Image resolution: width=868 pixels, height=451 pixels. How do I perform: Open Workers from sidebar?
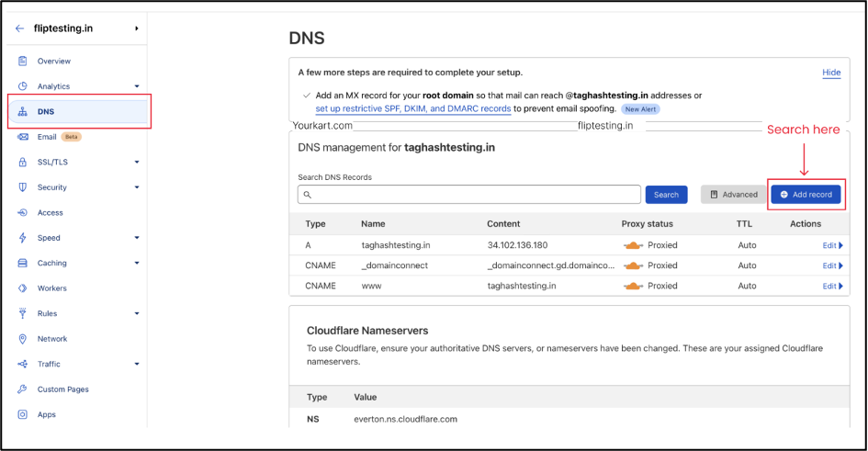tap(51, 288)
